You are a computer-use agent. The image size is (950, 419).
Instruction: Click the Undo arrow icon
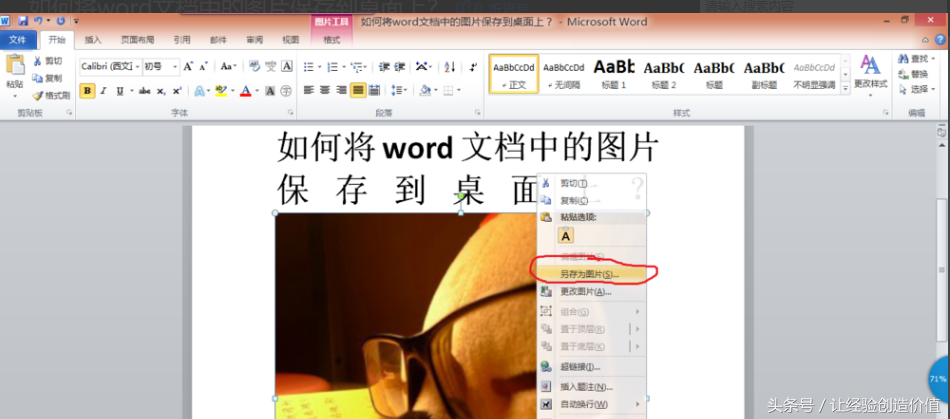click(x=38, y=21)
